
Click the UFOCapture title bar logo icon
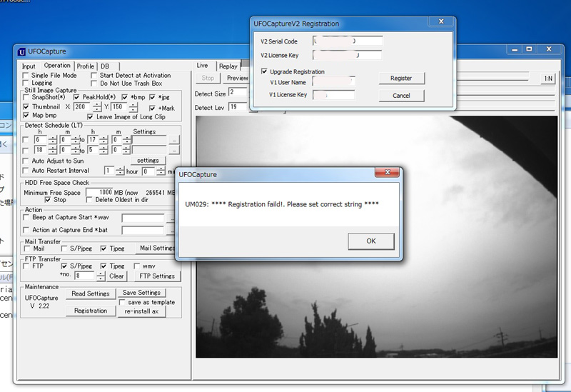pyautogui.click(x=22, y=51)
